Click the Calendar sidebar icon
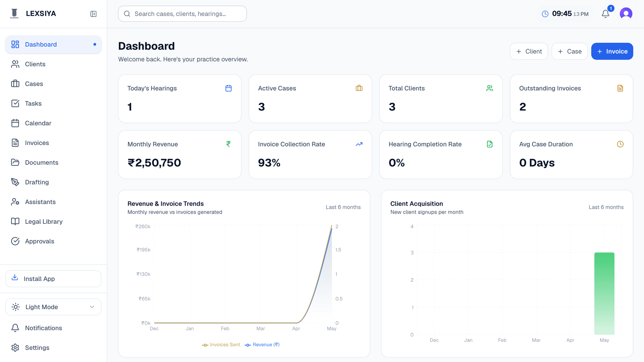Image resolution: width=644 pixels, height=362 pixels. 15,123
